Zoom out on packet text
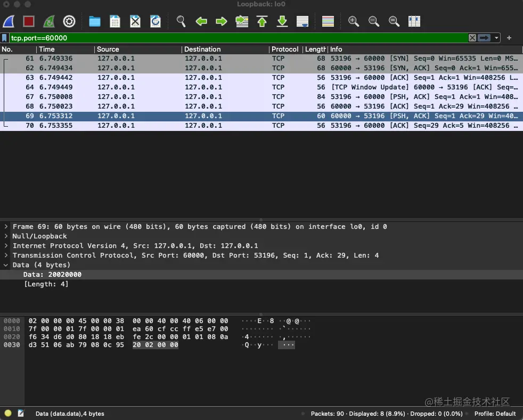This screenshot has width=523, height=420. coord(374,21)
